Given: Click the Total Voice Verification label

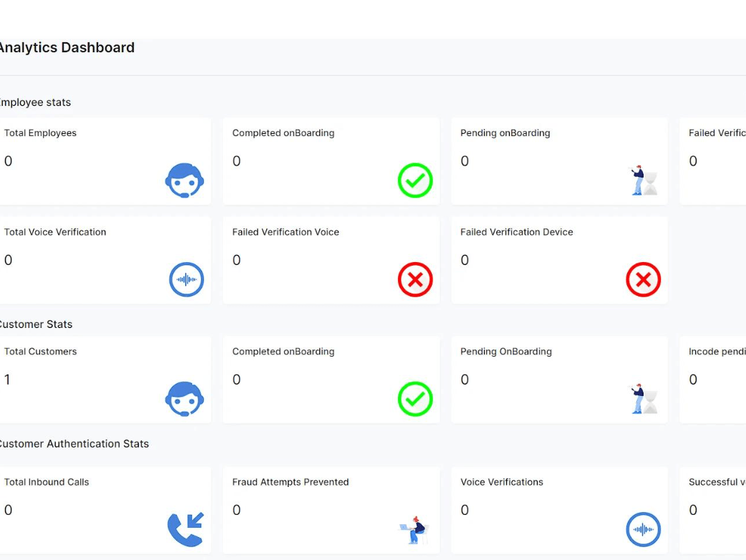Looking at the screenshot, I should click(55, 232).
